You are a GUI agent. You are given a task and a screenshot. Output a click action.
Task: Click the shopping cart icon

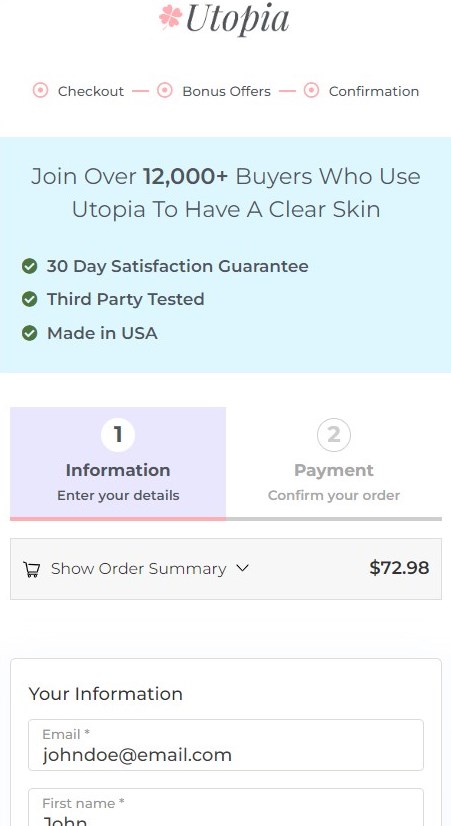(x=32, y=569)
